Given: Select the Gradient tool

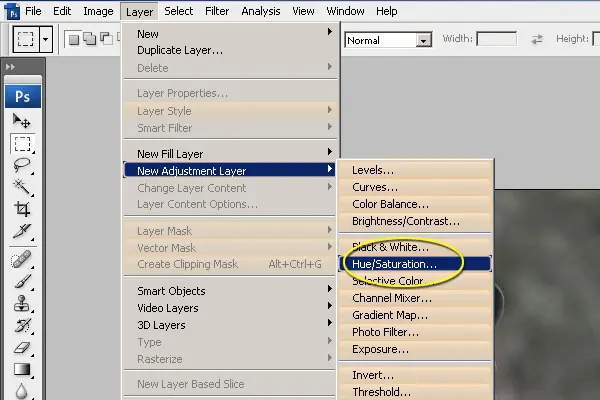Looking at the screenshot, I should point(22,369).
